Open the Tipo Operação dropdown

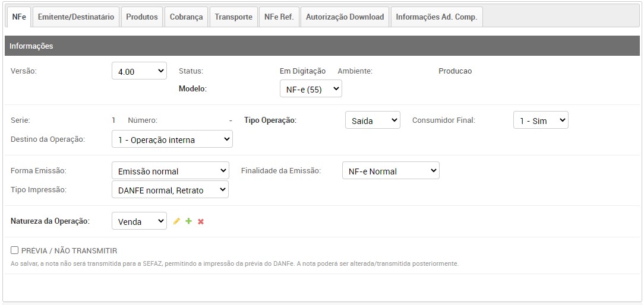click(372, 120)
